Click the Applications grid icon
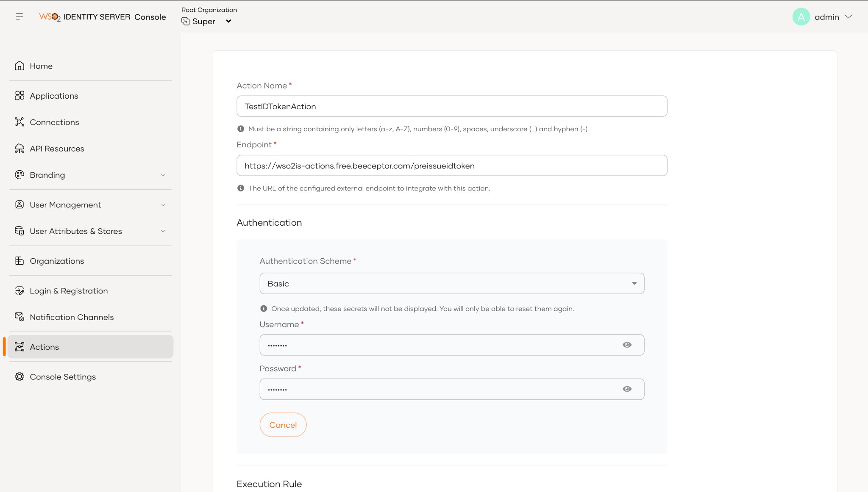The height and width of the screenshot is (492, 868). tap(19, 96)
